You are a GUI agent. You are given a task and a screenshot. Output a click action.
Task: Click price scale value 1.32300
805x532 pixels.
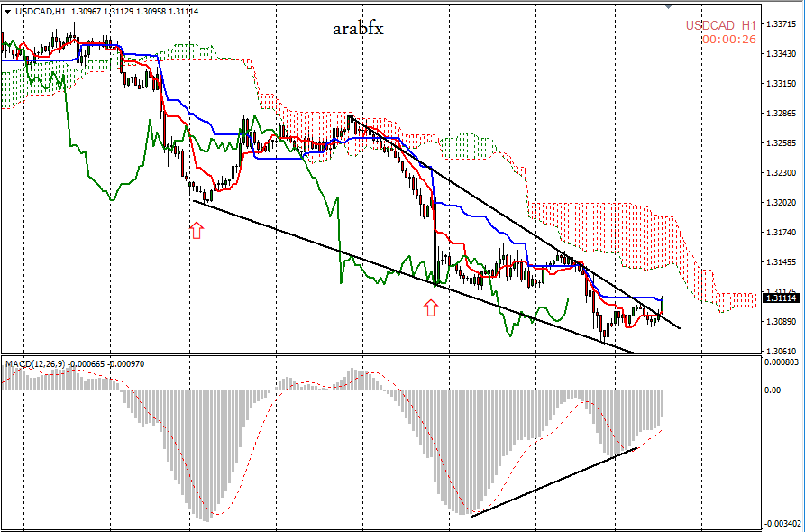tap(781, 172)
